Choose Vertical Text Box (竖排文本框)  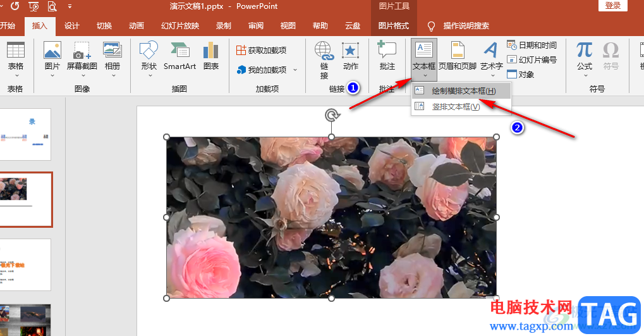[461, 107]
